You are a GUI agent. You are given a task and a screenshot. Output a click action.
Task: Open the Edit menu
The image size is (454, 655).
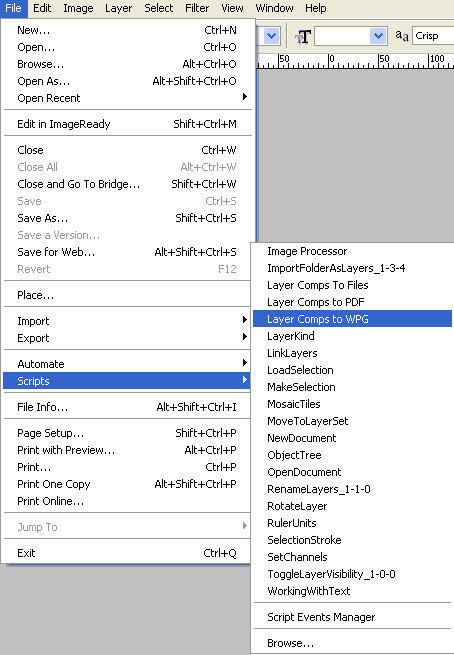pos(42,8)
